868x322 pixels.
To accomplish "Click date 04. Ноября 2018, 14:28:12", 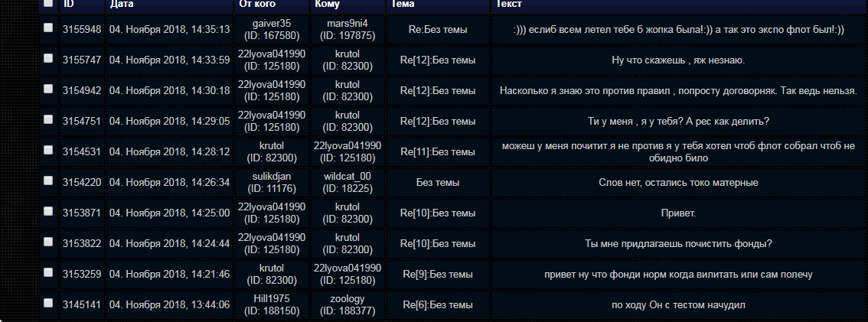I will (169, 152).
